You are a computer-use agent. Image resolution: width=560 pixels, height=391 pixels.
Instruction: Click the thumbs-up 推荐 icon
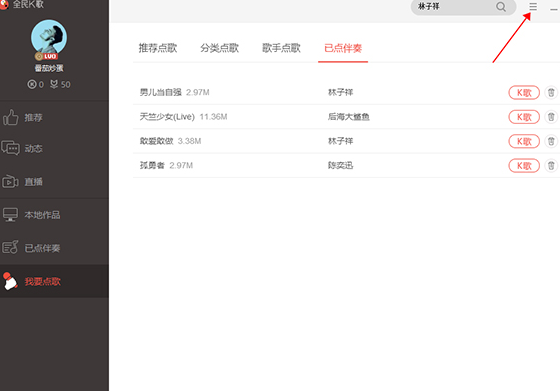point(10,117)
